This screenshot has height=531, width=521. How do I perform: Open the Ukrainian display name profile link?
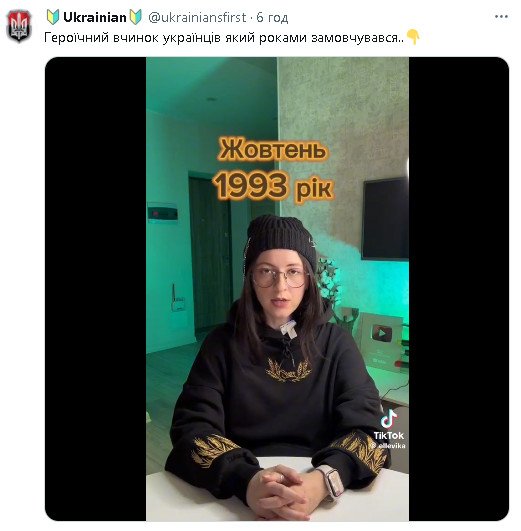[95, 17]
